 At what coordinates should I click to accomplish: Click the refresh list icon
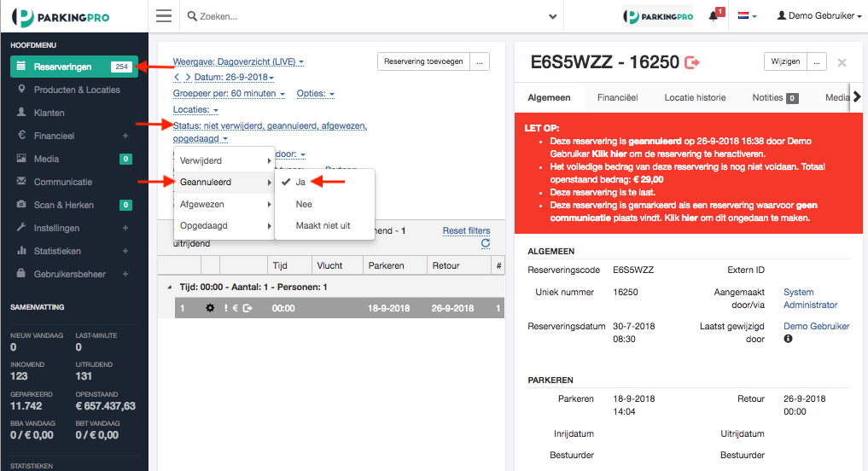pyautogui.click(x=486, y=243)
